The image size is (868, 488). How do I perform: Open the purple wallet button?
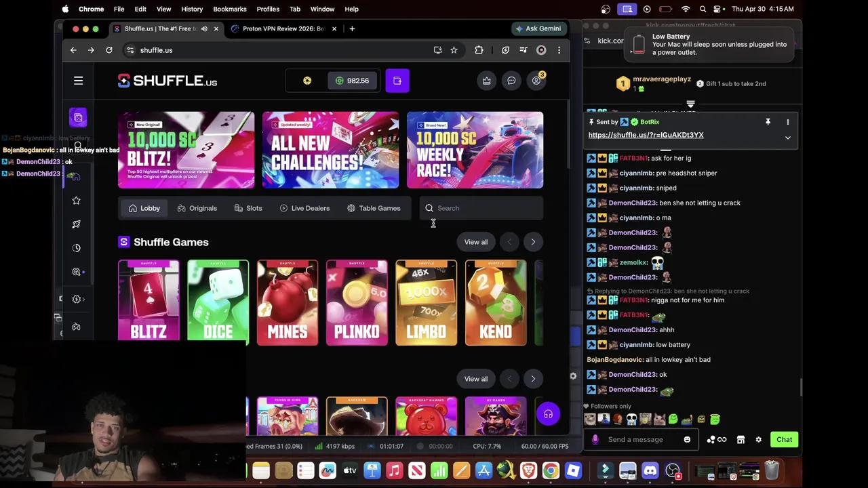[397, 81]
